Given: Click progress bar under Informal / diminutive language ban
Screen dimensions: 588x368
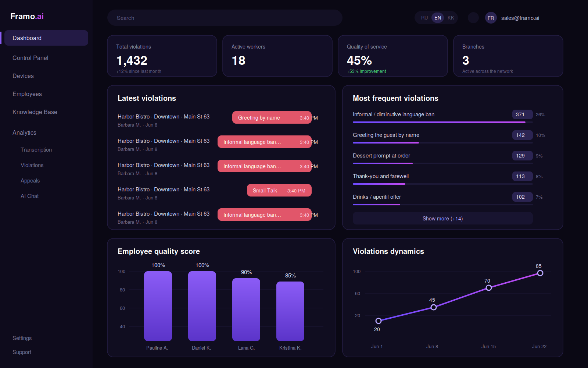Looking at the screenshot, I should 442,122.
